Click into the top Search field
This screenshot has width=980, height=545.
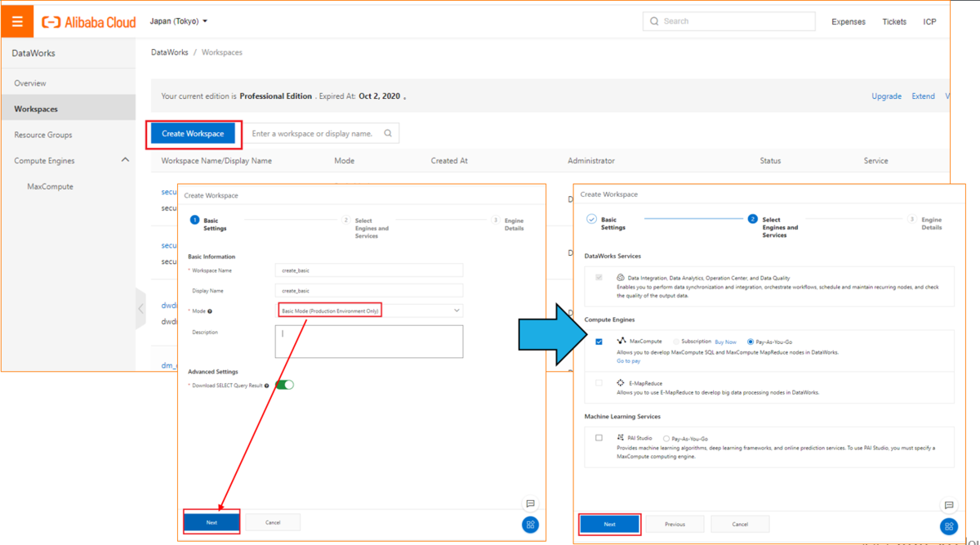(728, 21)
